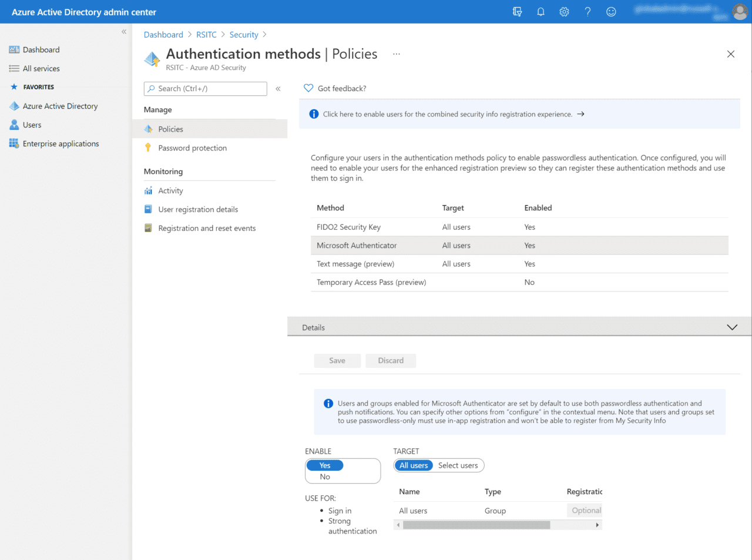The height and width of the screenshot is (560, 752).
Task: Click the Enabled column header
Action: (x=538, y=208)
